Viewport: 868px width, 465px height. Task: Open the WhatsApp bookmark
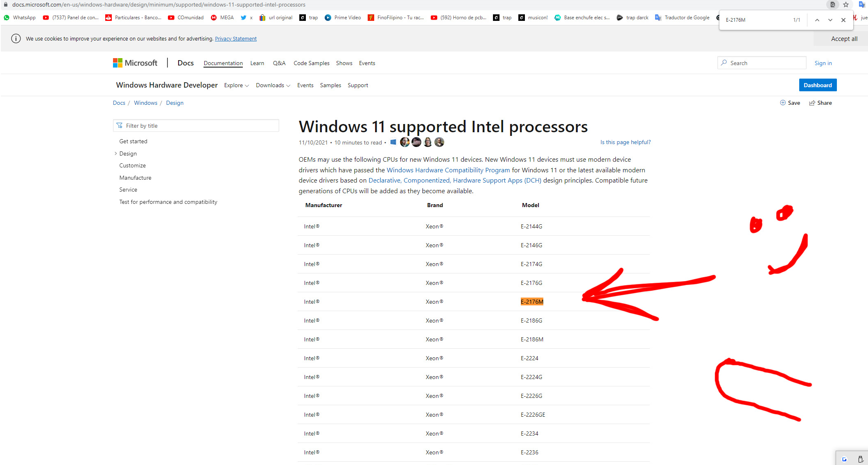click(20, 18)
